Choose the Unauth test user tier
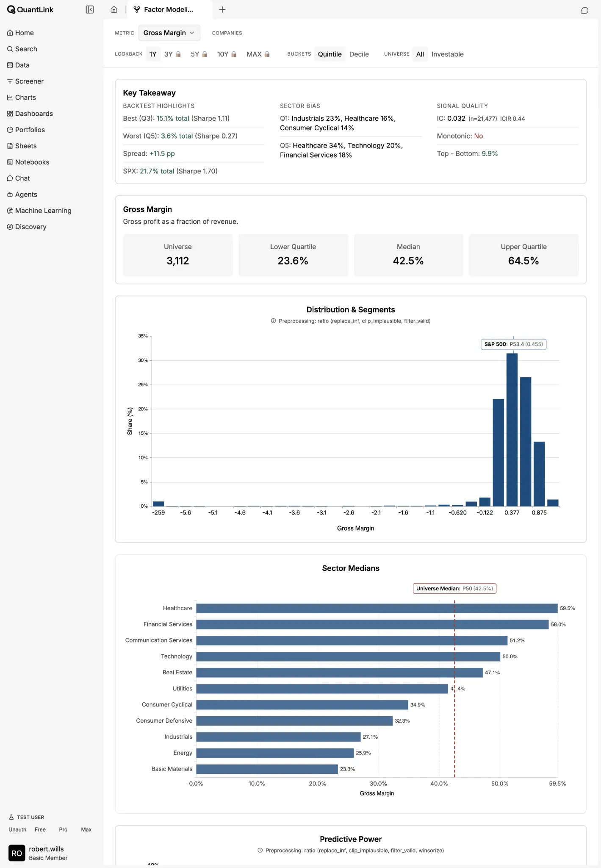 [x=17, y=829]
